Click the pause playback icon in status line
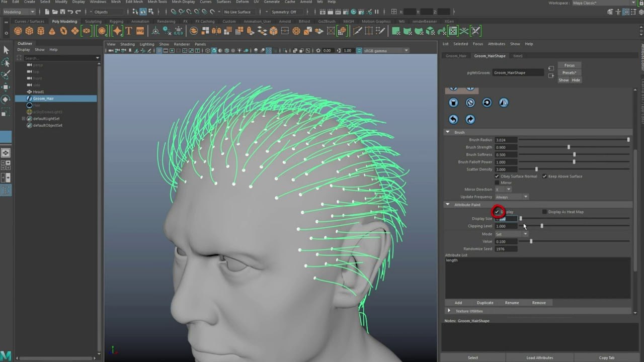The height and width of the screenshot is (362, 644). [377, 12]
